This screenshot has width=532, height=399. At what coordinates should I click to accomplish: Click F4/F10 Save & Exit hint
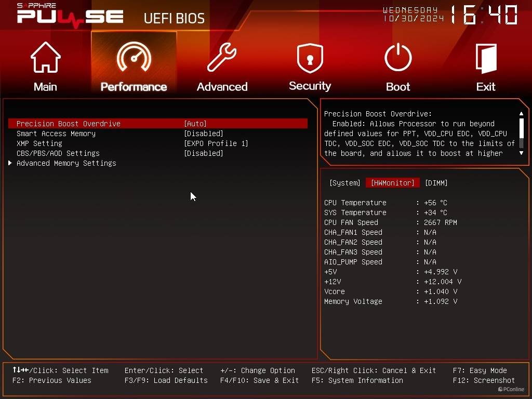[259, 380]
